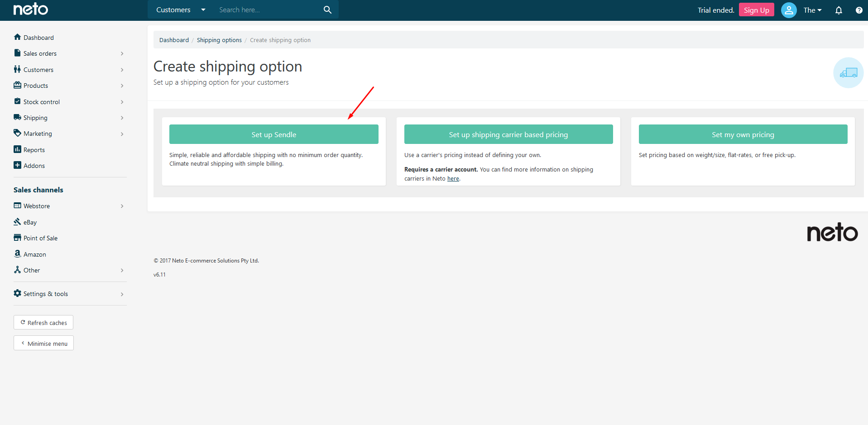Click the Settings & tools gear icon

point(17,293)
